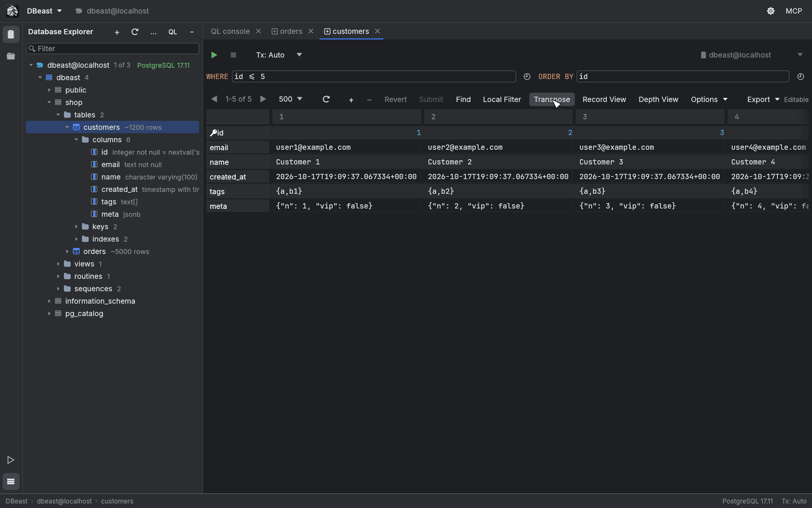Toggle Transpose view off
Viewport: 812px width, 508px height.
552,99
